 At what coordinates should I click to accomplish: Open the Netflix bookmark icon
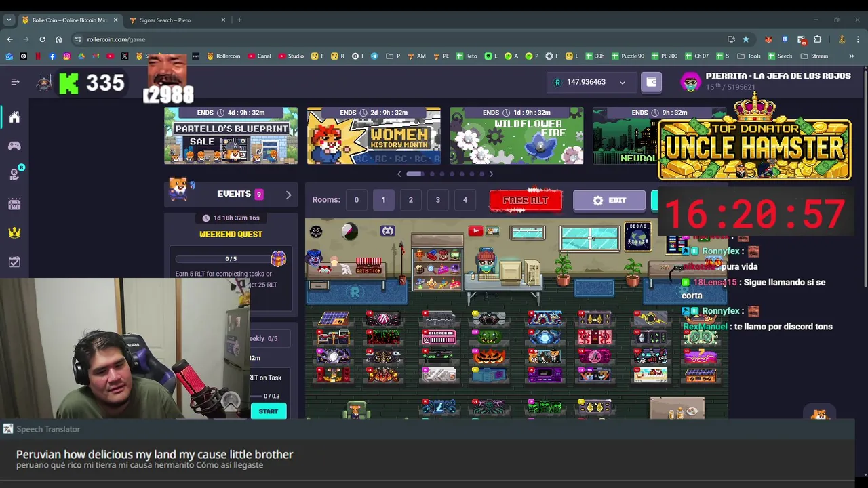pyautogui.click(x=37, y=56)
